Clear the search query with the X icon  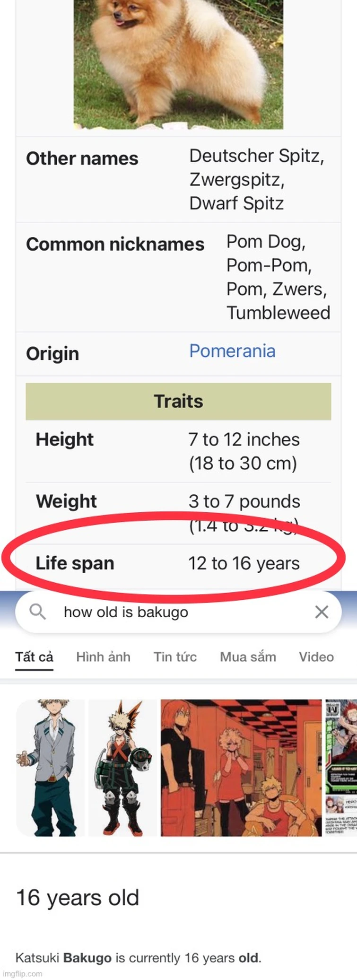(x=322, y=612)
